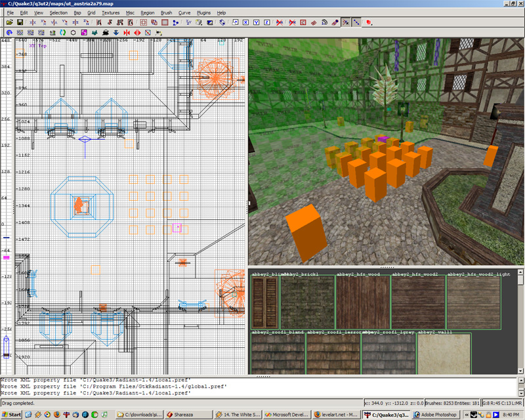Click the Texture view mode icon
The width and height of the screenshot is (525, 420).
pyautogui.click(x=199, y=22)
